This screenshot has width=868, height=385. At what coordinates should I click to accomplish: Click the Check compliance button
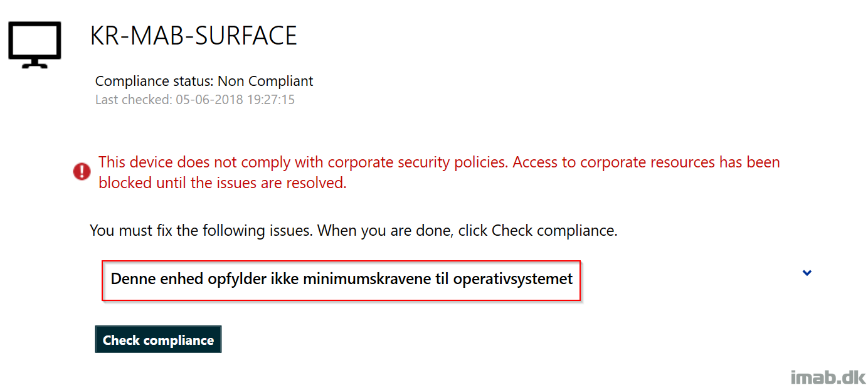tap(158, 340)
